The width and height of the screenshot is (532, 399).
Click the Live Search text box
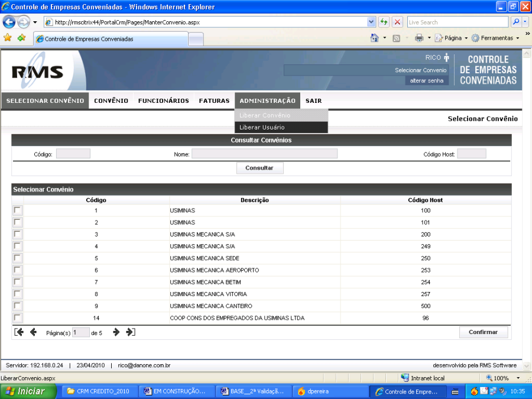(x=458, y=22)
